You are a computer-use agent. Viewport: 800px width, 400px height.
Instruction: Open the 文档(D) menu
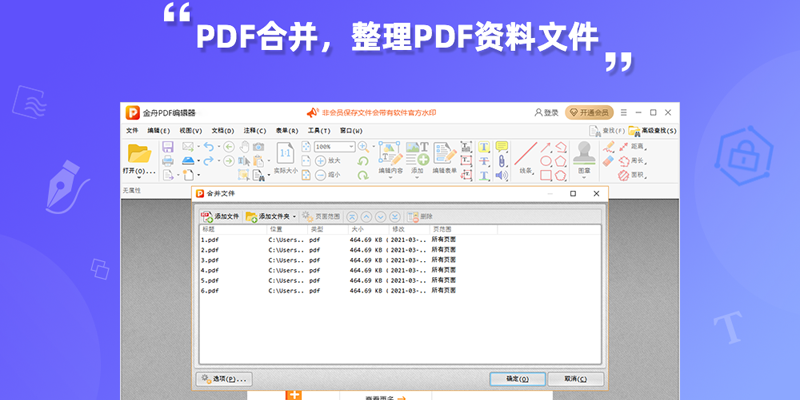[223, 131]
